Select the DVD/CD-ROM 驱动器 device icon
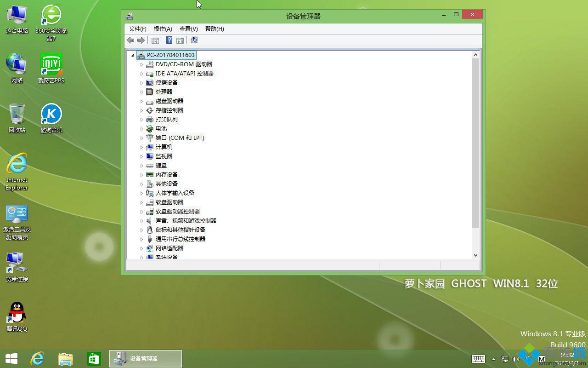The height and width of the screenshot is (368, 588). tap(150, 64)
